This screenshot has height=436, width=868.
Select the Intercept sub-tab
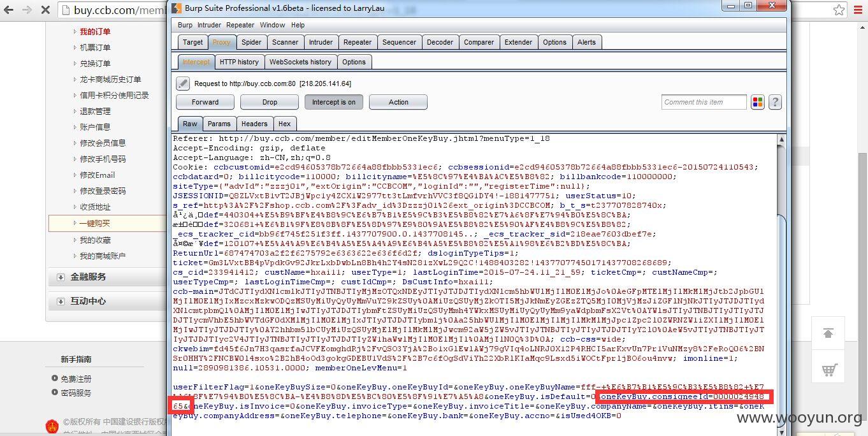click(196, 62)
